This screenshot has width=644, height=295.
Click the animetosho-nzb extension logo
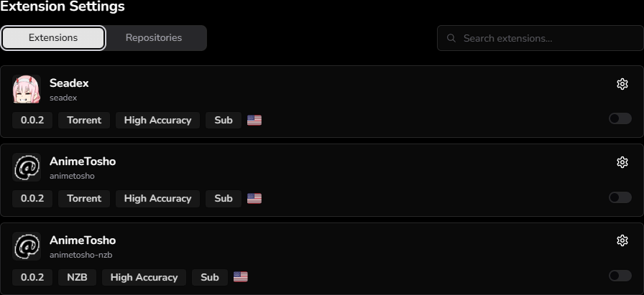[27, 246]
